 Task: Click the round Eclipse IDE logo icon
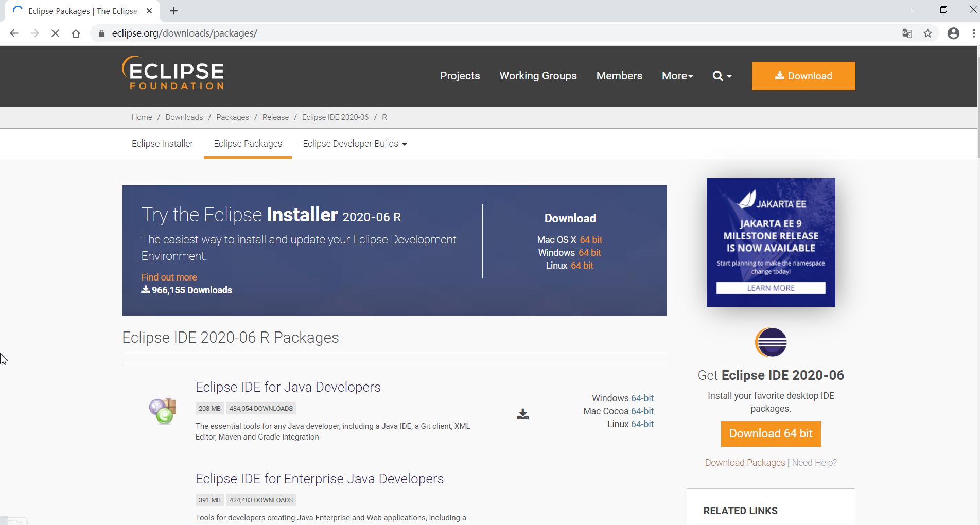click(771, 342)
